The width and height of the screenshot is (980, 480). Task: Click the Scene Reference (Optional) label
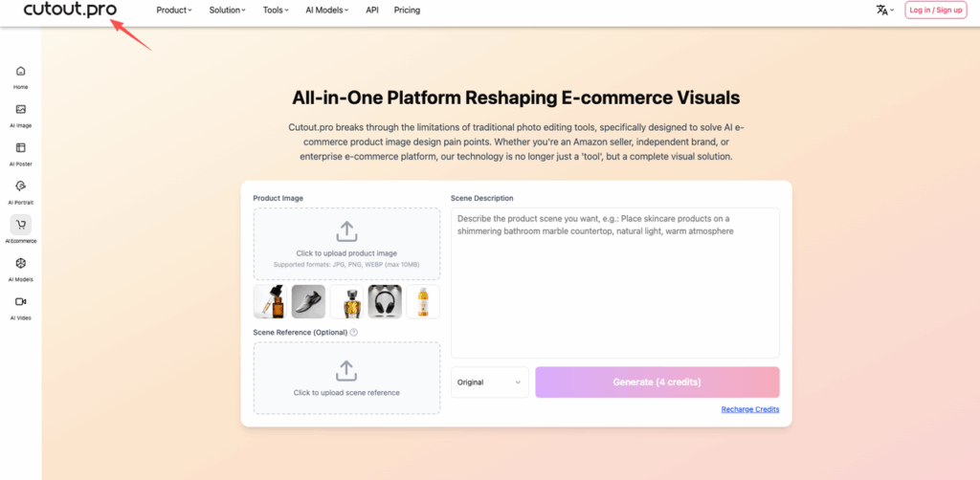[x=300, y=333]
